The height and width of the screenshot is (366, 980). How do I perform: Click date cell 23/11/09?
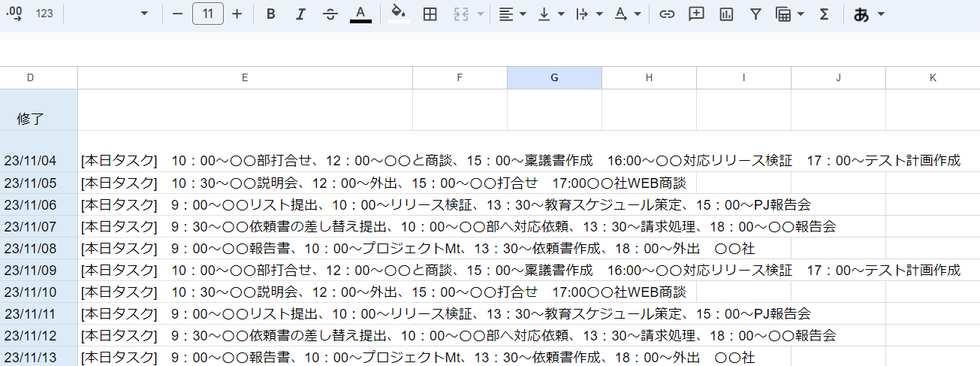point(38,270)
